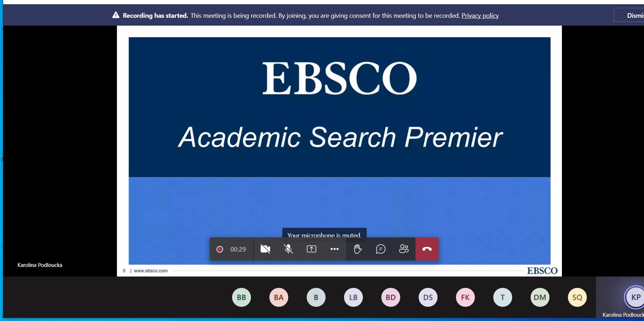Unmute the microphone
Image resolution: width=644 pixels, height=321 pixels.
coord(288,249)
